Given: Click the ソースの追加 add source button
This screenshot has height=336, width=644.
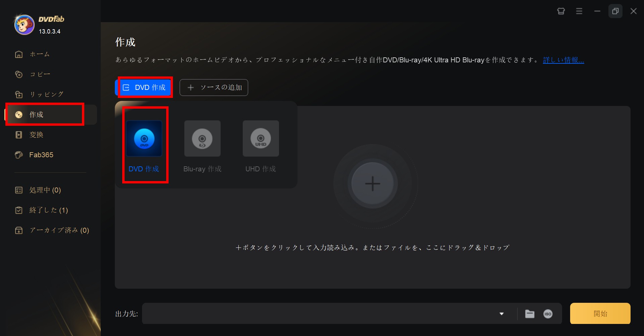Looking at the screenshot, I should click(214, 88).
